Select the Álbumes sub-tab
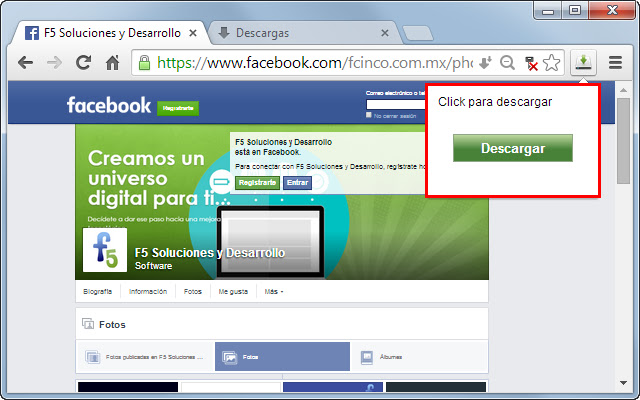 point(419,357)
